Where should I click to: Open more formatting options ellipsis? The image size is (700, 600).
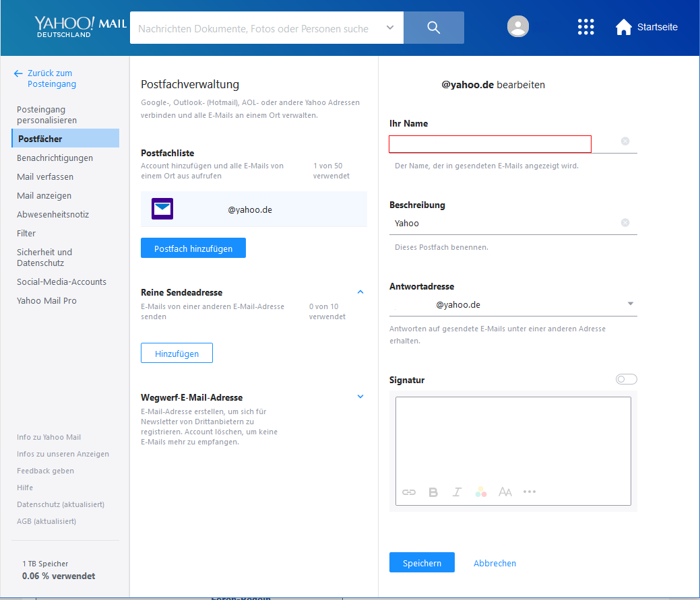530,492
